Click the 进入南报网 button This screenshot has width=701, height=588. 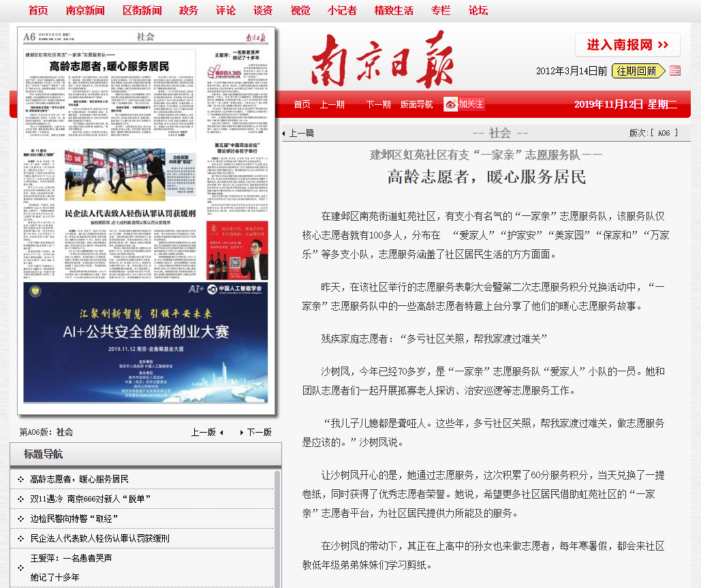click(627, 45)
